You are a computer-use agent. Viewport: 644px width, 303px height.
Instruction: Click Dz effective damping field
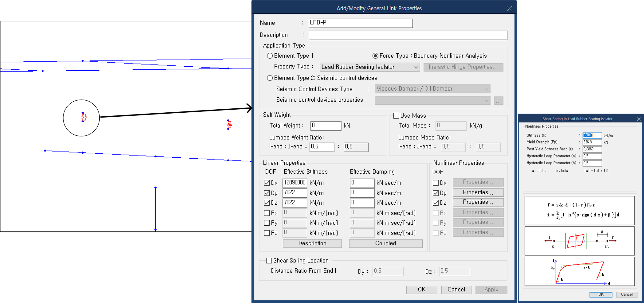[362, 203]
